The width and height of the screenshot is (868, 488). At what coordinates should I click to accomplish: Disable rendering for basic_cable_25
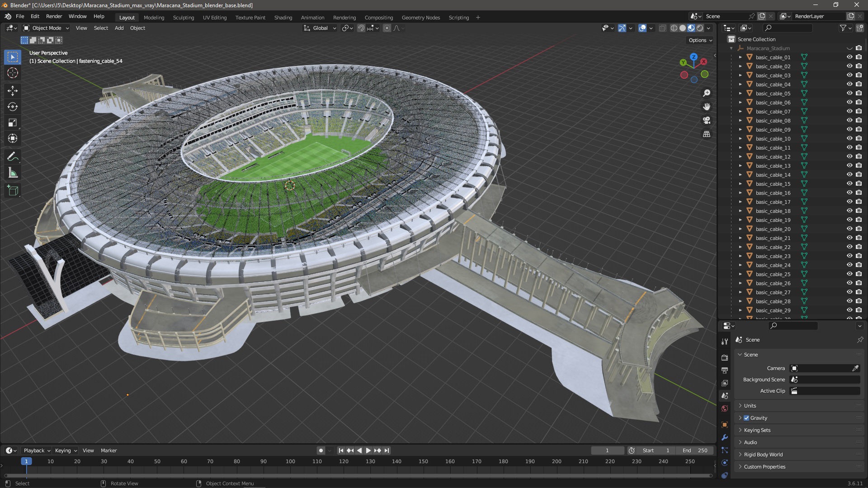(859, 274)
